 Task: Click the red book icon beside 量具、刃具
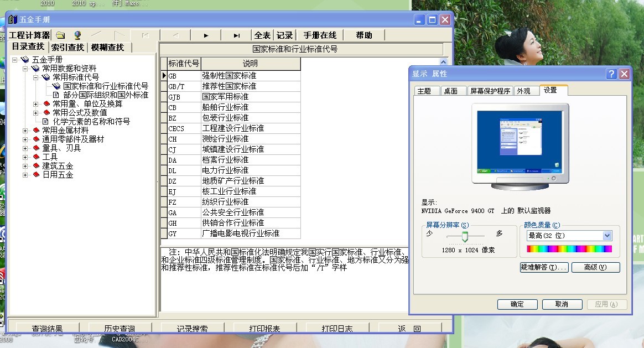coord(36,148)
